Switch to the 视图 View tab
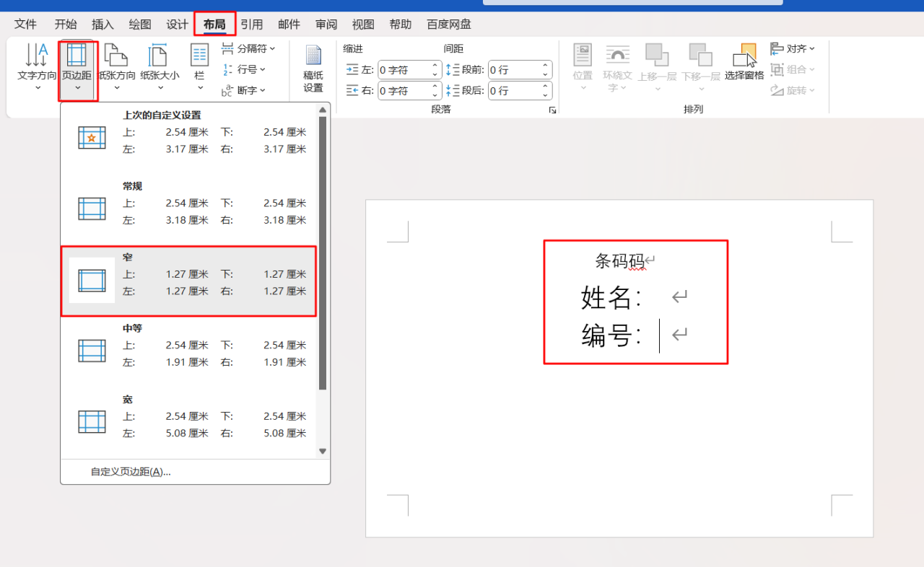This screenshot has height=567, width=924. 363,25
